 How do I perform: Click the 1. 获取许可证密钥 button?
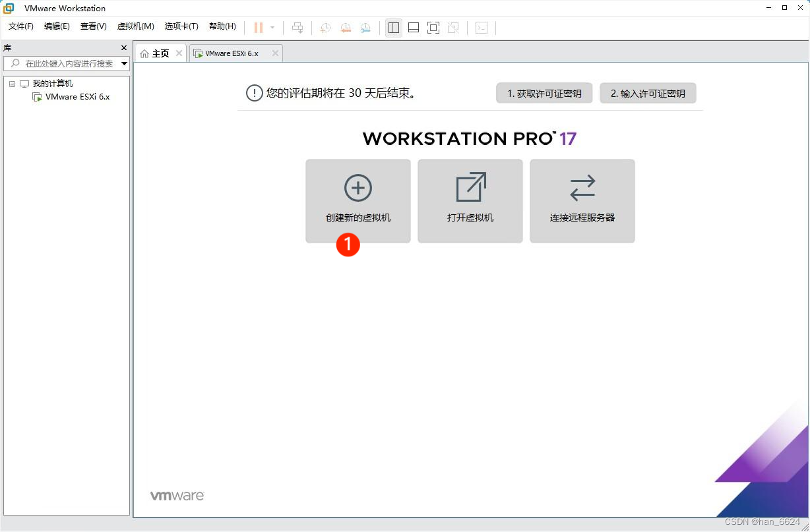[x=544, y=94]
